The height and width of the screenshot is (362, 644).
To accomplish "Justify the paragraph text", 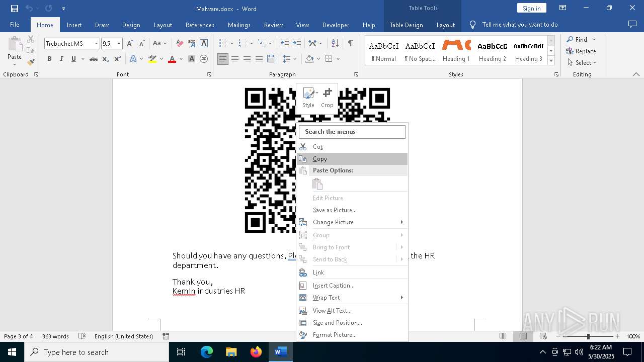I will pos(259,59).
